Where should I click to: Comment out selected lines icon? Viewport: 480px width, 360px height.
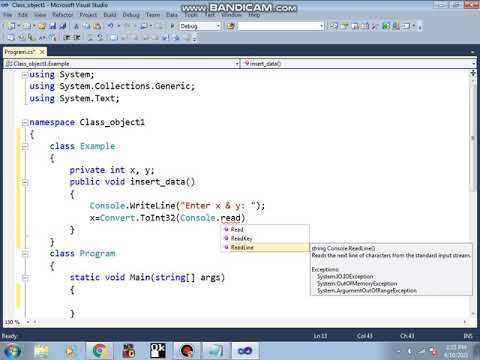(91, 37)
